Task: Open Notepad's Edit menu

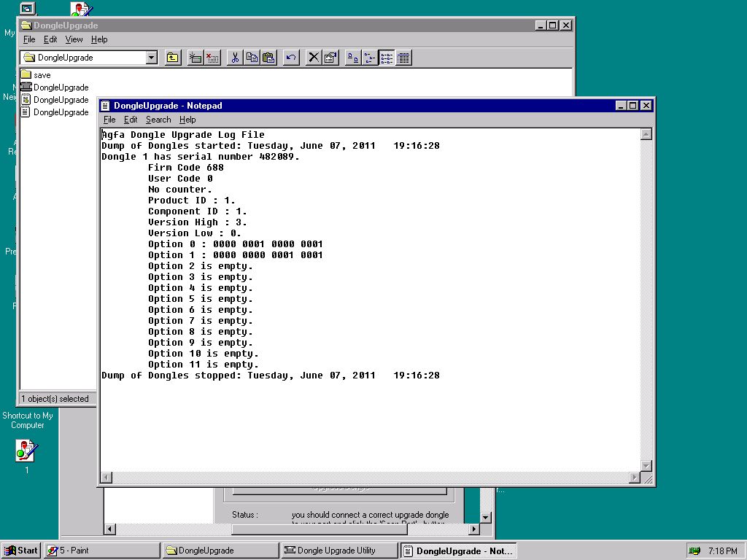Action: tap(131, 120)
